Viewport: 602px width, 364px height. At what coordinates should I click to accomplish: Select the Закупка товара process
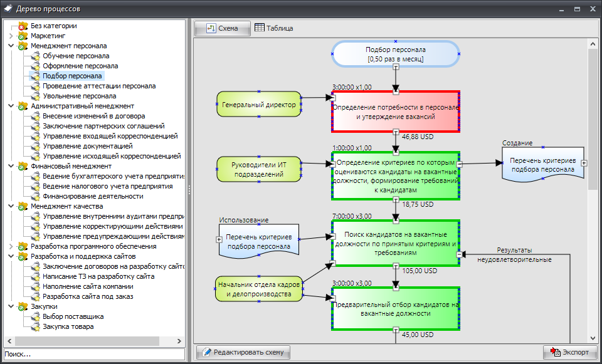click(x=68, y=326)
